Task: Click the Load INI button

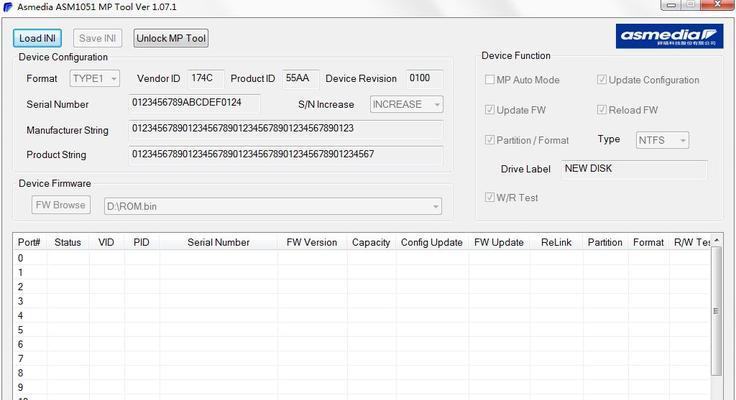Action: tap(37, 38)
